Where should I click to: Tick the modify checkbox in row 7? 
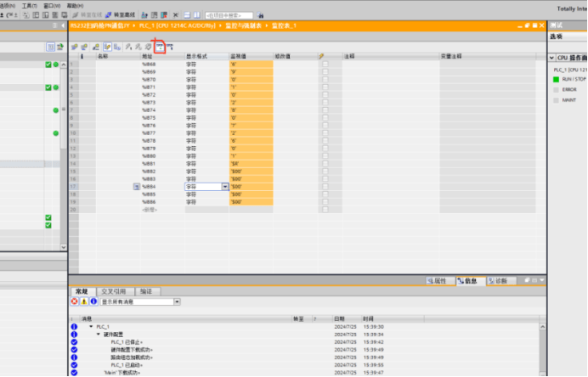point(325,110)
